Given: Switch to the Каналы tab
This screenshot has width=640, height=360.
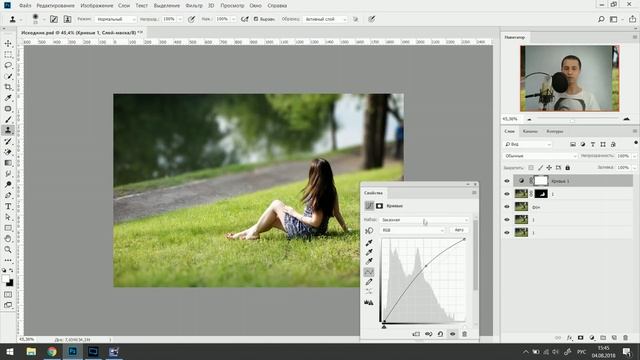Looking at the screenshot, I should point(530,131).
